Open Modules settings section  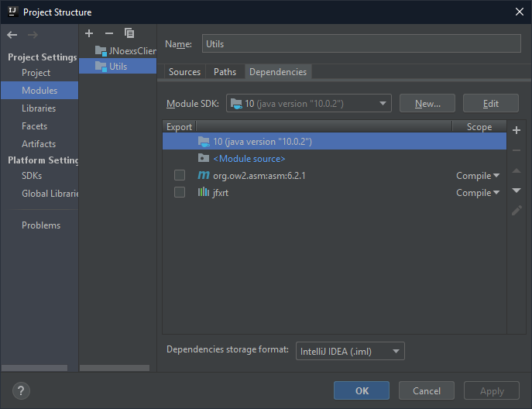tap(39, 91)
